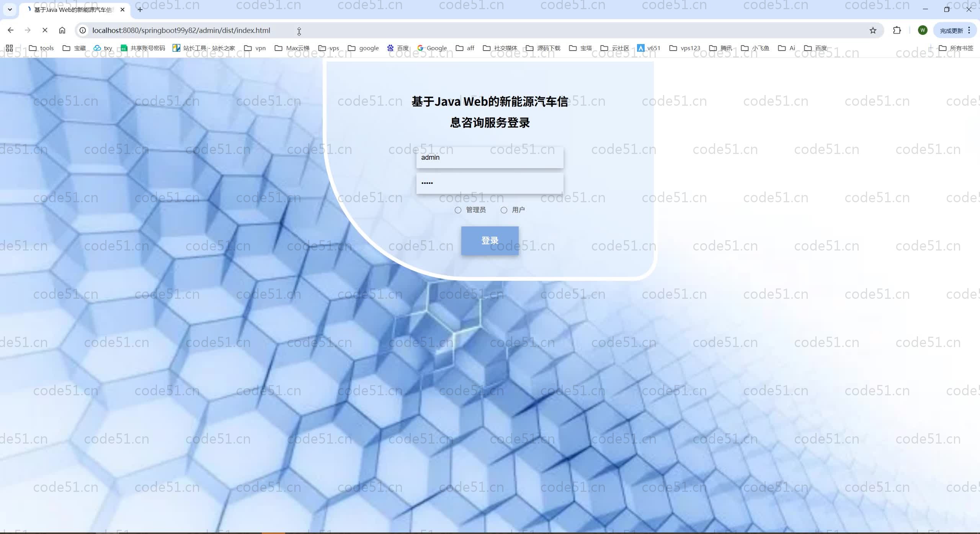980x534 pixels.
Task: Select the 用户 radio button
Action: (x=504, y=210)
